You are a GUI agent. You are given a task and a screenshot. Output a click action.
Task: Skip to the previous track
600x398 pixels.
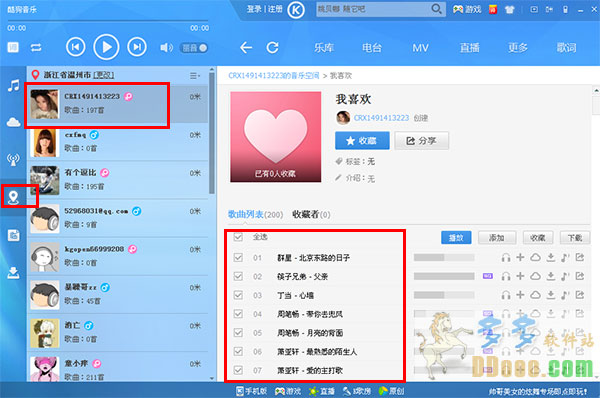point(75,47)
